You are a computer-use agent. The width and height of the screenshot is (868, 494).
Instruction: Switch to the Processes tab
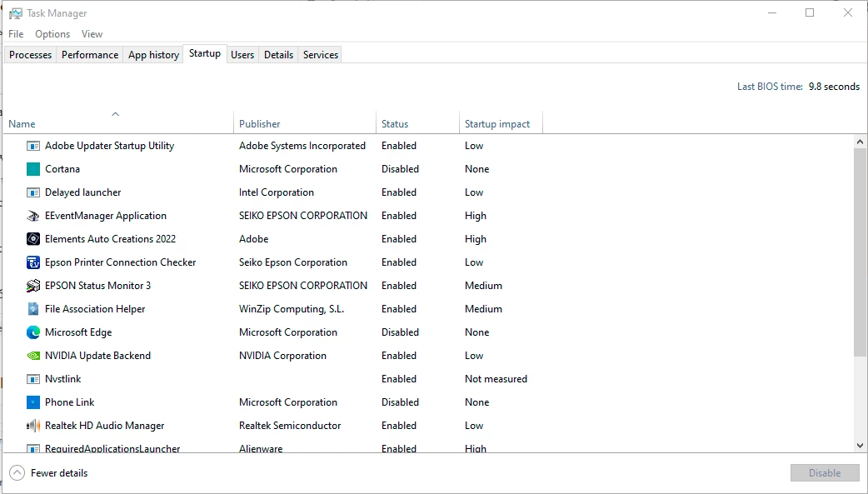[x=31, y=55]
